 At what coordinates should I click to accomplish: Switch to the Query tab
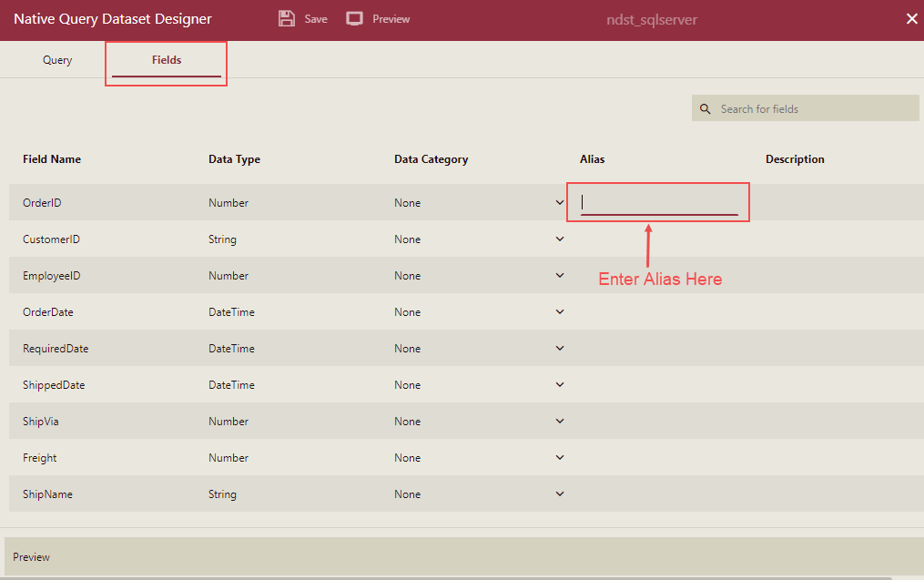(x=56, y=59)
